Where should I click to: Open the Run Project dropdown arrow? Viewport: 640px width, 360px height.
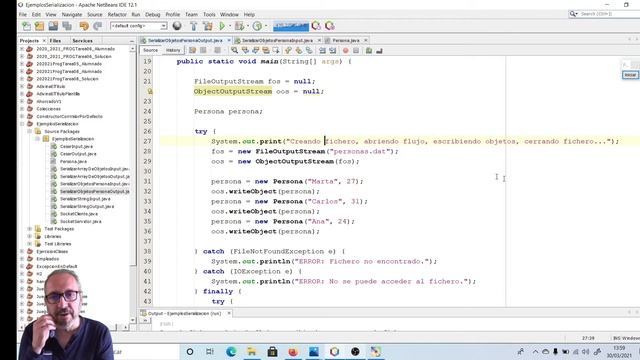point(230,26)
